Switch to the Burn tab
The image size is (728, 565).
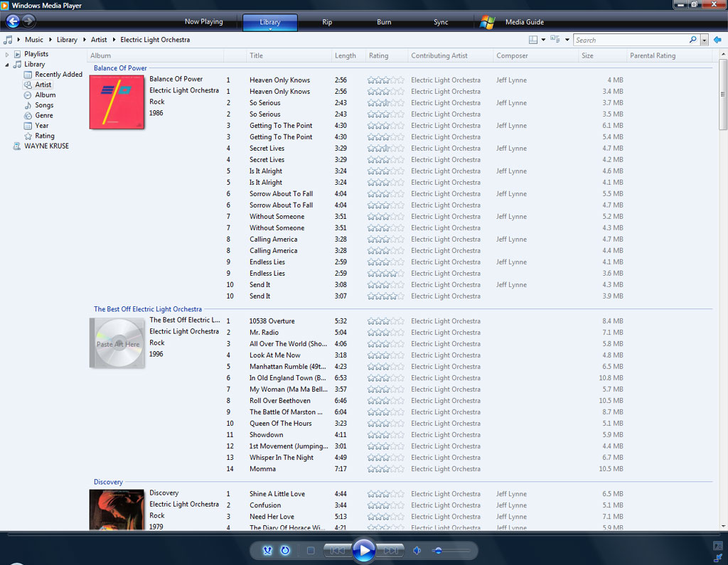384,22
